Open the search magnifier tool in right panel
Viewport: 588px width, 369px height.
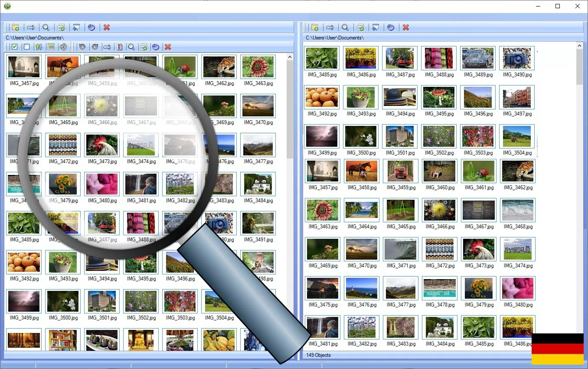coord(345,27)
